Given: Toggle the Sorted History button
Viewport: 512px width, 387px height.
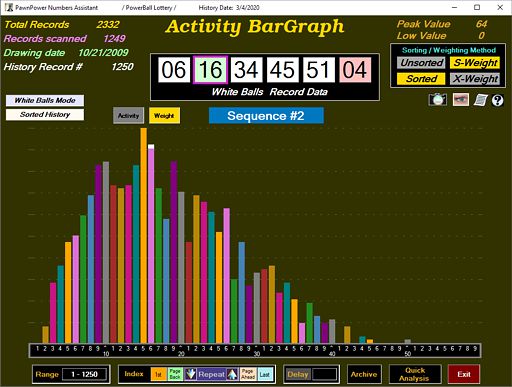Looking at the screenshot, I should pyautogui.click(x=45, y=114).
